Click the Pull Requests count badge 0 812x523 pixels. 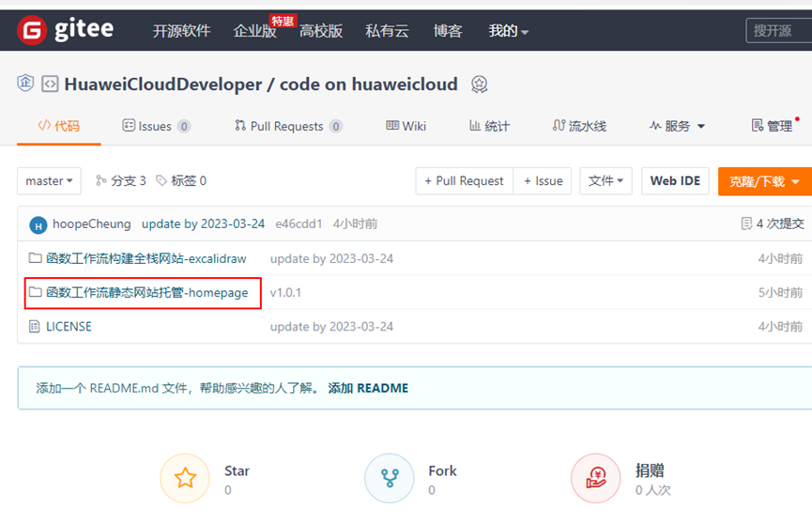[335, 127]
